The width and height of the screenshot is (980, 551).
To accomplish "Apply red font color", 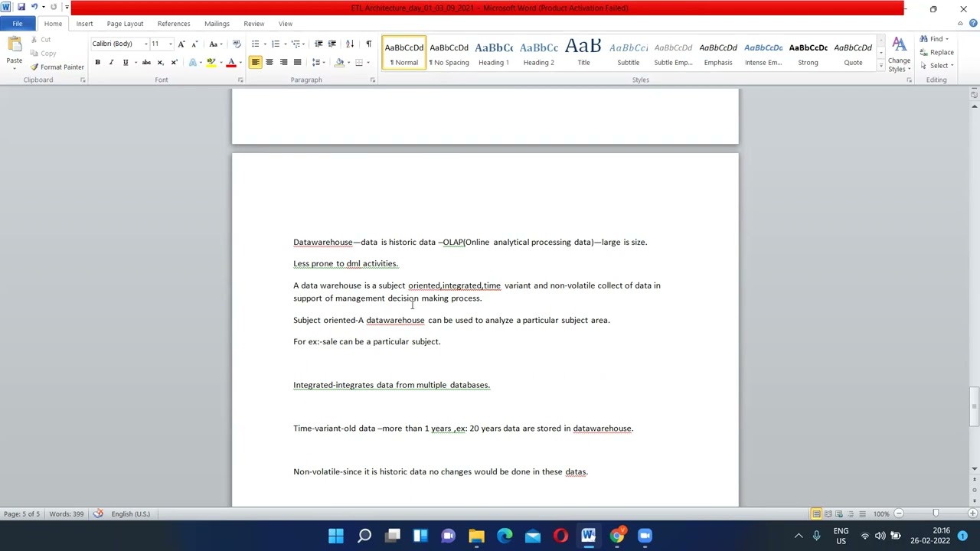I will coord(230,62).
